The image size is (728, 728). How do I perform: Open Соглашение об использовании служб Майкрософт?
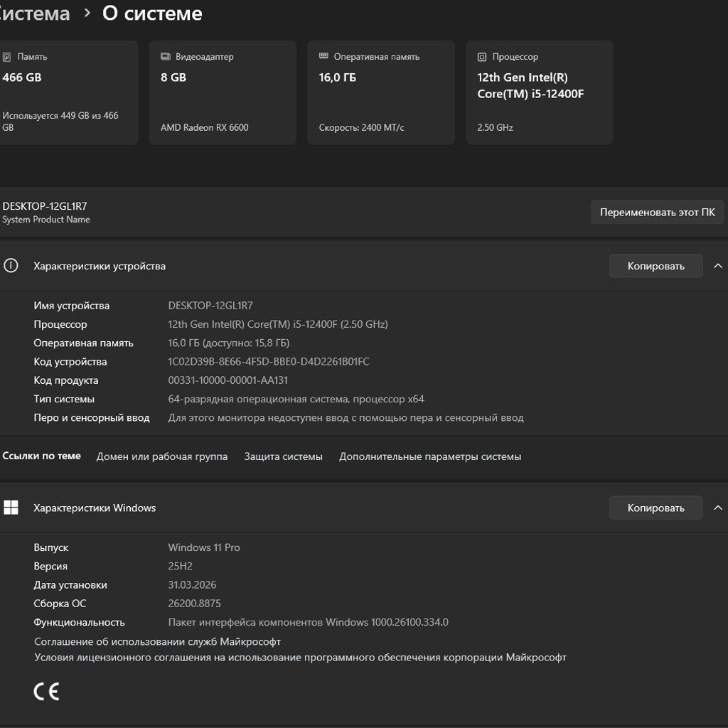tap(157, 642)
